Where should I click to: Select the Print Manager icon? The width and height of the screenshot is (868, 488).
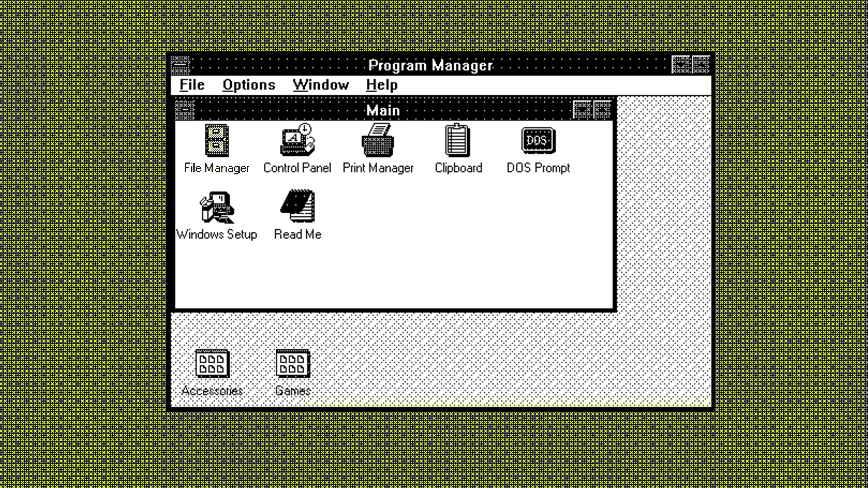378,141
